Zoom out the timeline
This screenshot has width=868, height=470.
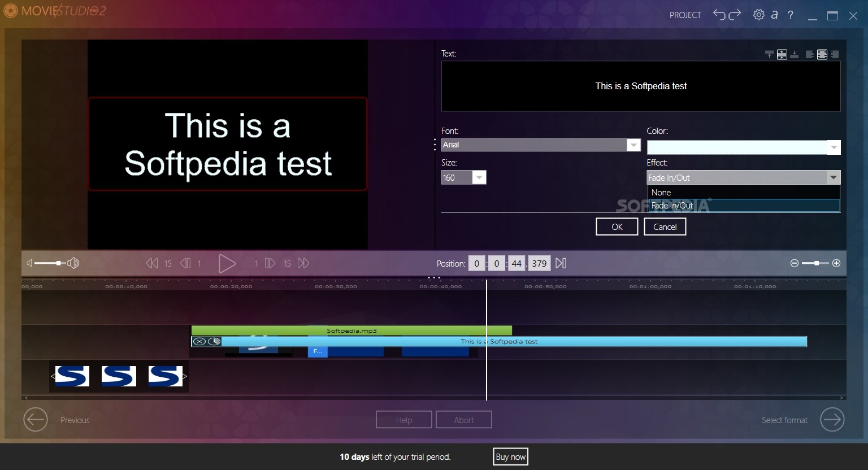tap(795, 263)
